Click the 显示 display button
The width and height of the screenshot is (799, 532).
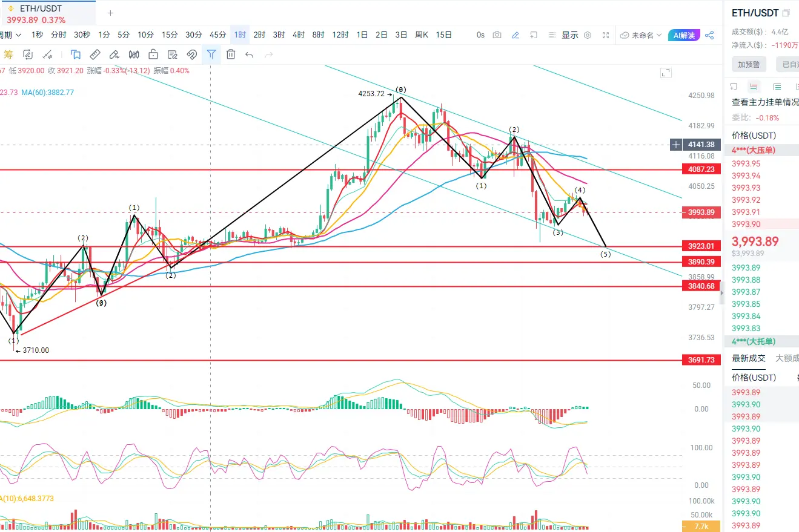tap(570, 35)
